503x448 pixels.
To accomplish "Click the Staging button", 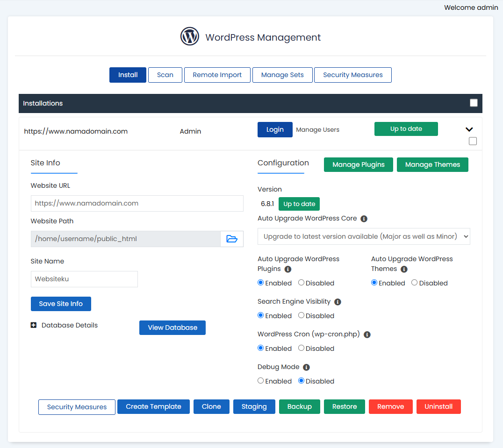I will pos(254,407).
